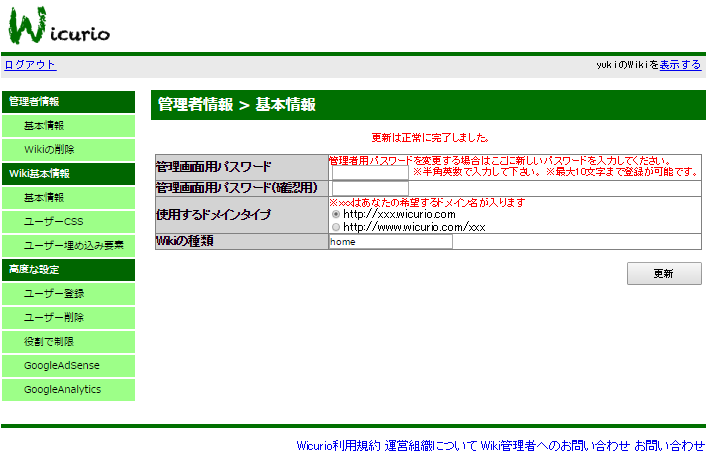This screenshot has height=451, width=716.
Task: Open 基本情報 under Wiki基本情報
Action: coord(44,198)
